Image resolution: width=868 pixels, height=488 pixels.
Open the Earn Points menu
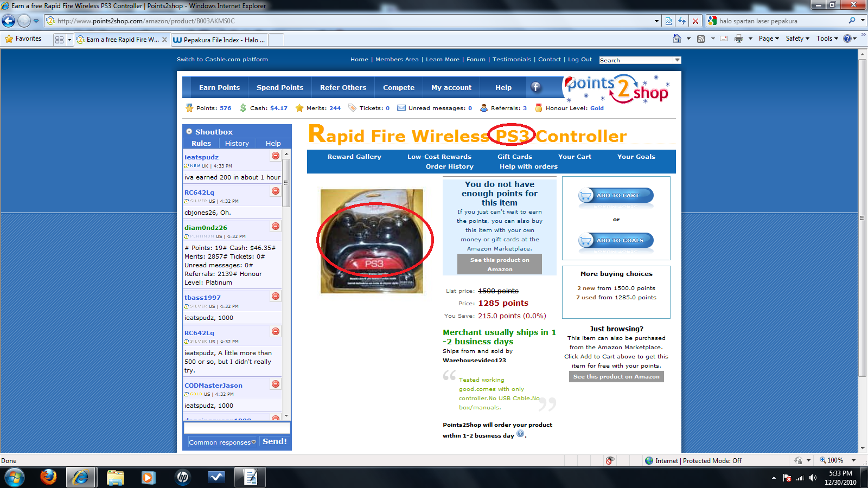(219, 87)
